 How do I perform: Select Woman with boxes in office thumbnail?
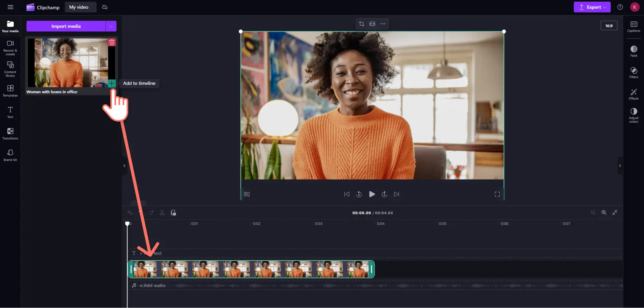71,63
